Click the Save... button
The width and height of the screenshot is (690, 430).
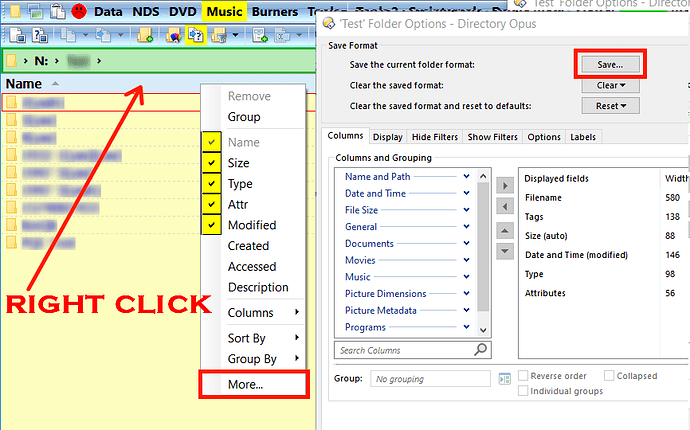[610, 64]
